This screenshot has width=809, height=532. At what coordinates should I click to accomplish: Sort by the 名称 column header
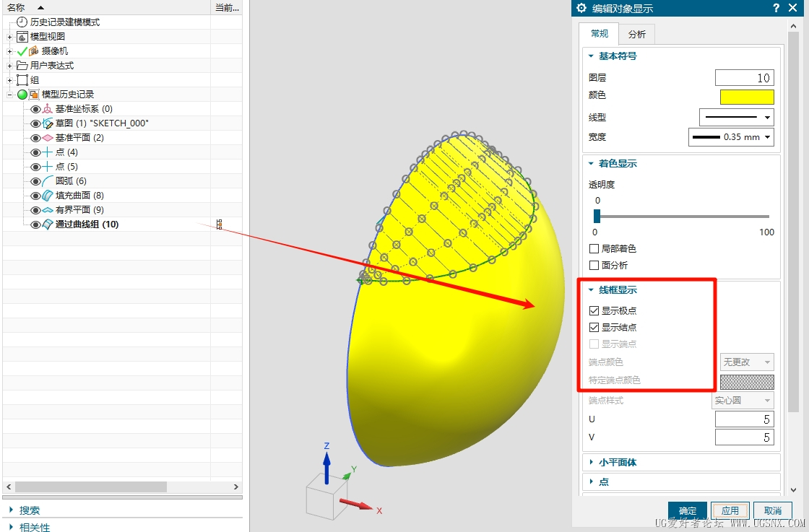point(105,7)
